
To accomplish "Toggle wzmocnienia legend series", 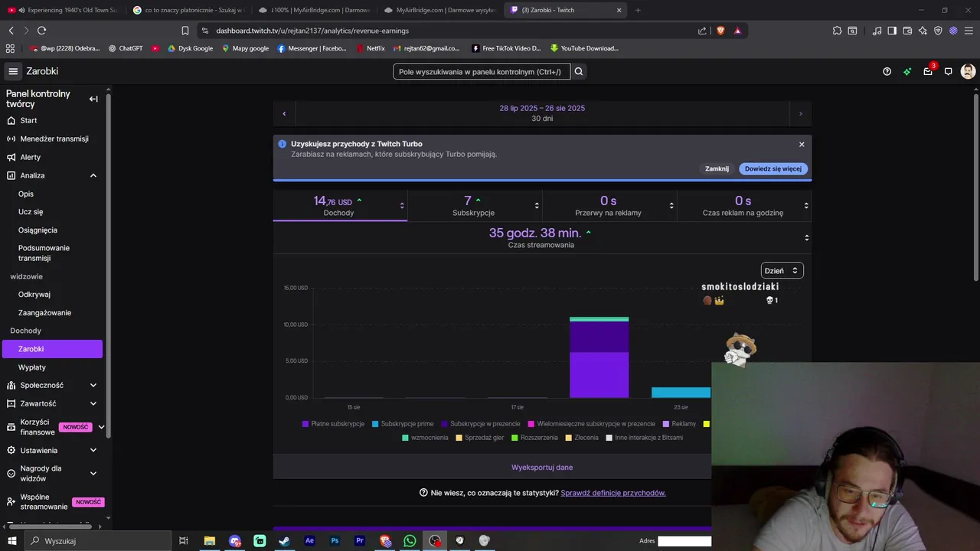I will [x=425, y=438].
